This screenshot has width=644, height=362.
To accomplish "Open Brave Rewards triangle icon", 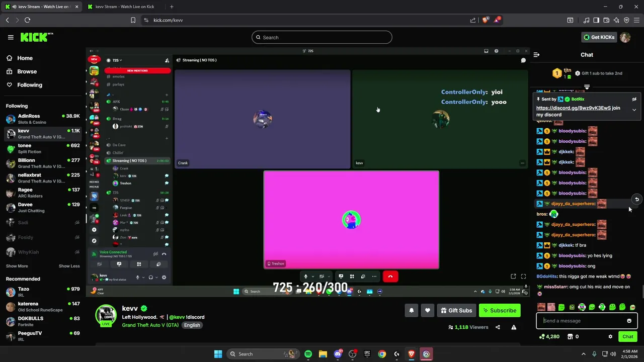I will coord(497,20).
